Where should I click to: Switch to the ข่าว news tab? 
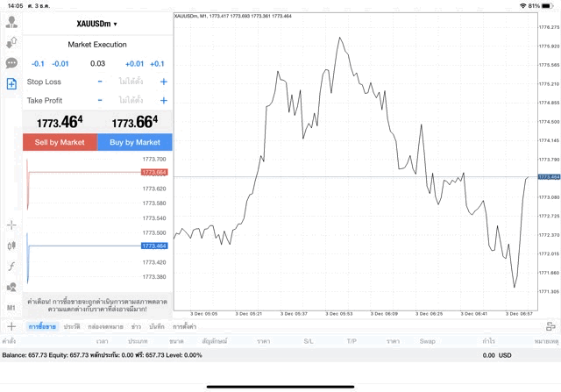(136, 326)
